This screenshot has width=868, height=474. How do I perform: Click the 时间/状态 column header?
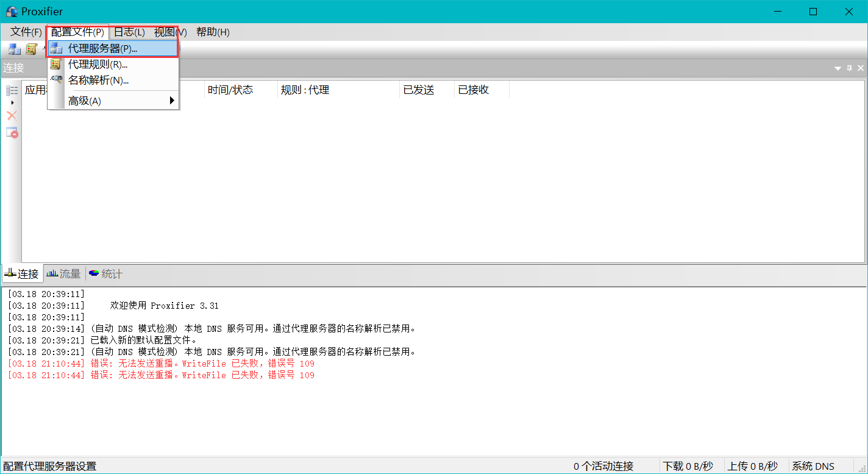click(241, 90)
